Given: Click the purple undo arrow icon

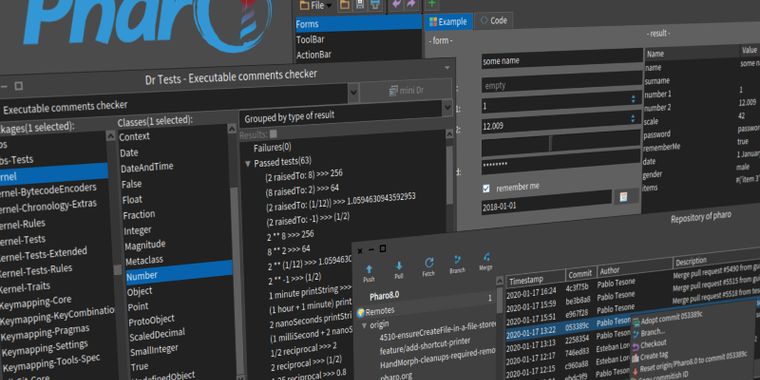Looking at the screenshot, I should click(x=397, y=4).
